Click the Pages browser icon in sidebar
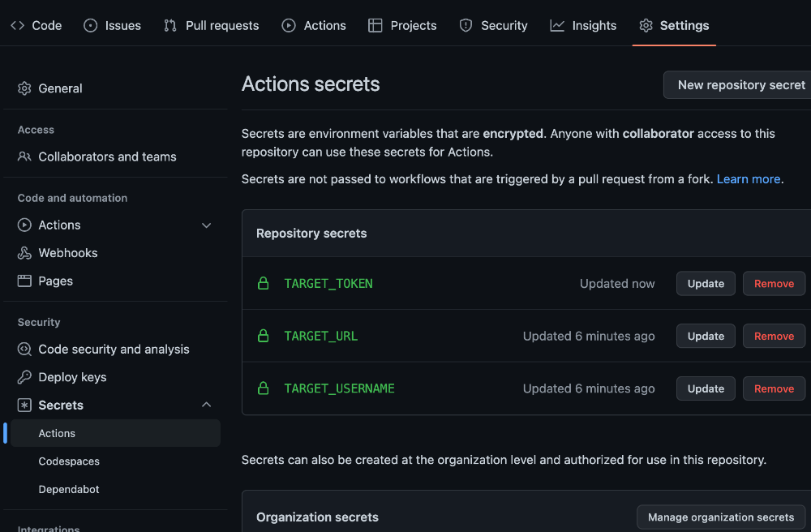Viewport: 811px width, 532px height. point(24,281)
